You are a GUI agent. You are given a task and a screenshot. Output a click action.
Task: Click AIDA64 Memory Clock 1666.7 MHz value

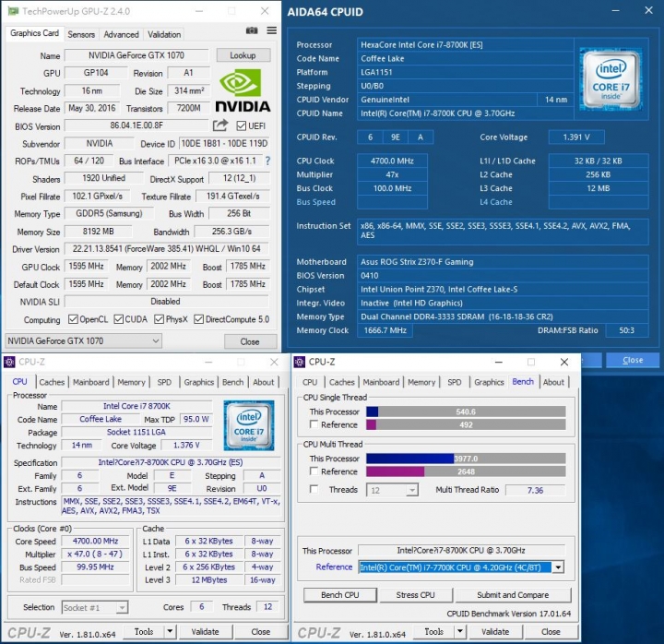385,330
